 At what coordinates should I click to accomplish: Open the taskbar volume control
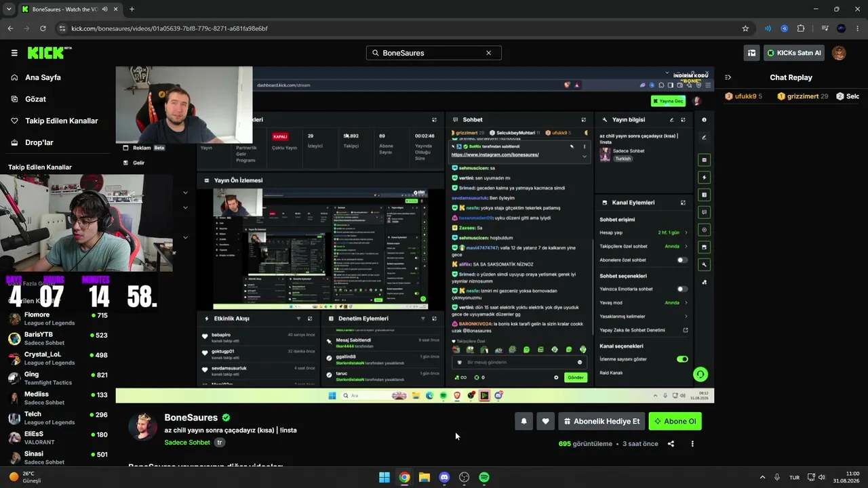pyautogui.click(x=821, y=477)
